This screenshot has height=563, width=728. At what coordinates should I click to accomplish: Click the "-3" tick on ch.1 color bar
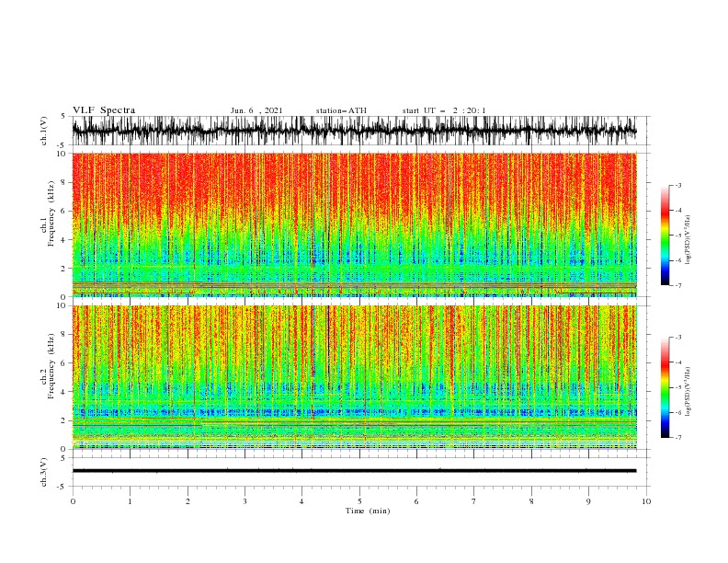[x=678, y=185]
